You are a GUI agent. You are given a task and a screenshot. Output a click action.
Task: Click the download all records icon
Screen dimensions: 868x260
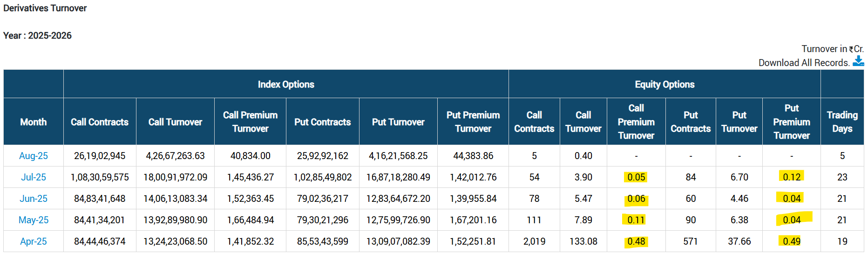point(858,61)
